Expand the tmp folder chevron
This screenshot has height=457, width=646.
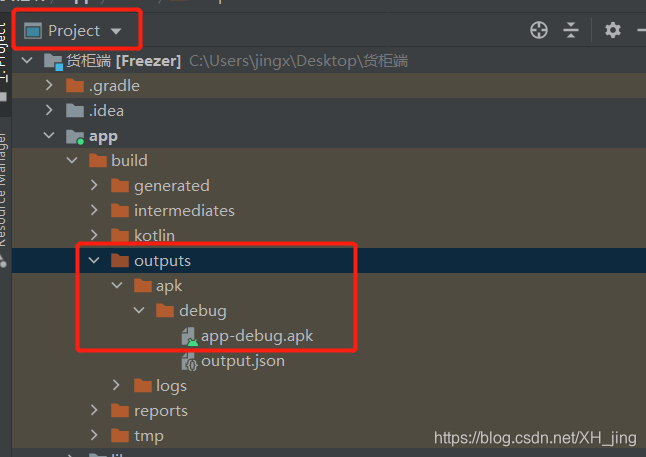pyautogui.click(x=94, y=435)
